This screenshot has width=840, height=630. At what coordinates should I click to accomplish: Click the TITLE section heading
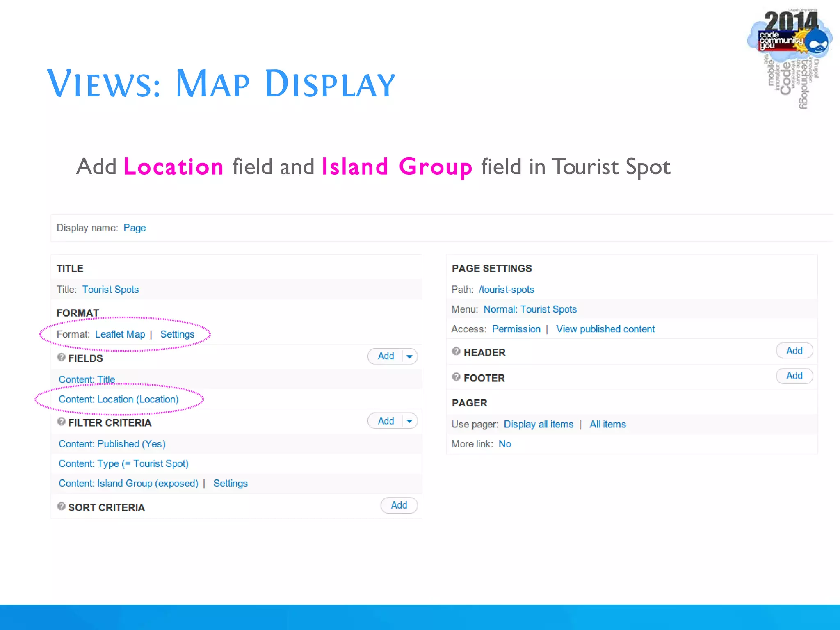[x=70, y=268]
